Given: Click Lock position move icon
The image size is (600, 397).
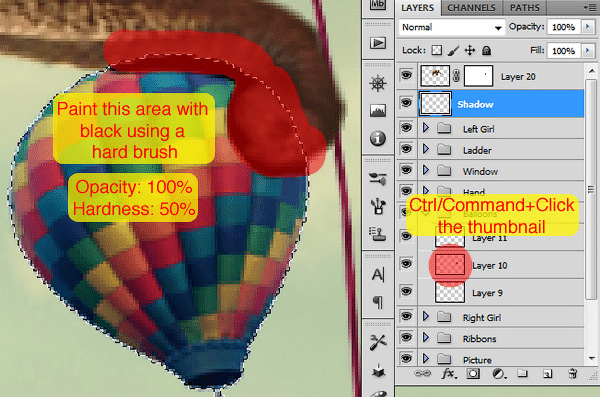Looking at the screenshot, I should click(x=470, y=50).
